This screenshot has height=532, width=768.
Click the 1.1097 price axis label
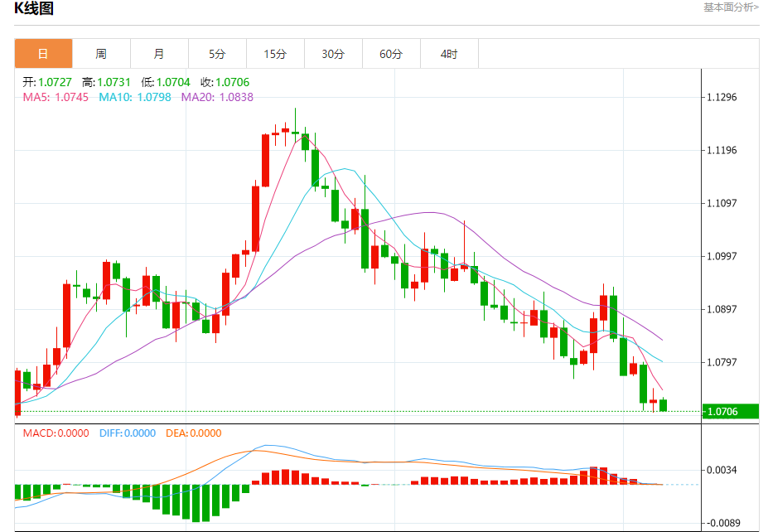(x=722, y=203)
